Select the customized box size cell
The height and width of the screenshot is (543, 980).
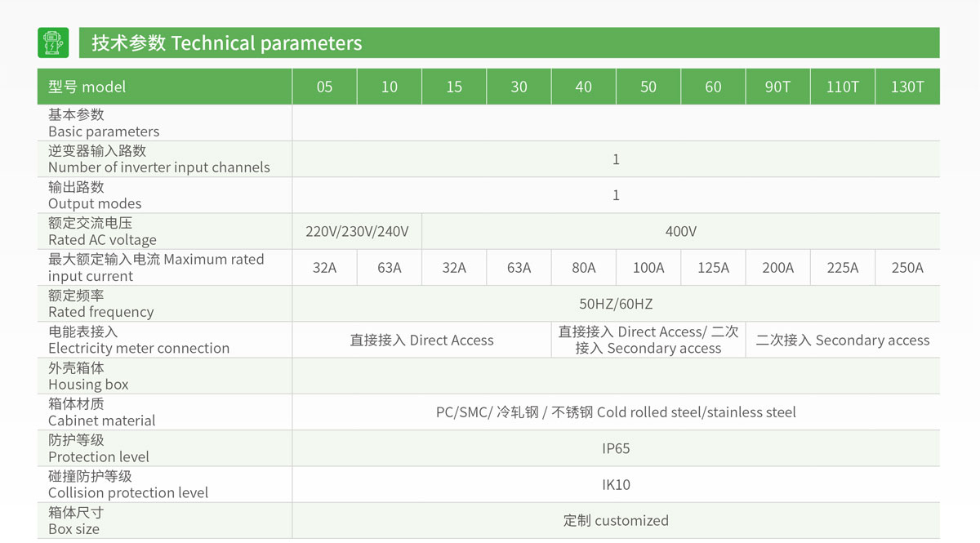(x=616, y=521)
